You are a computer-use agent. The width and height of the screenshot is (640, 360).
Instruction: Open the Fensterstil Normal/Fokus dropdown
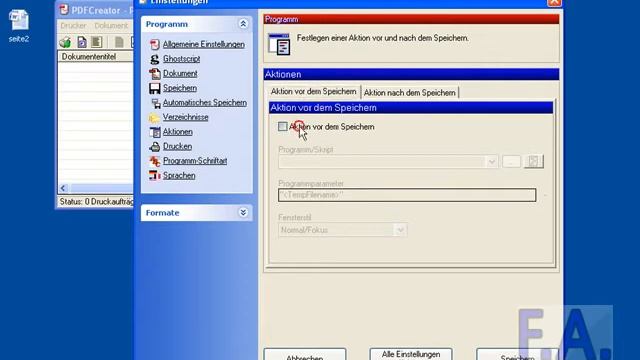(400, 230)
